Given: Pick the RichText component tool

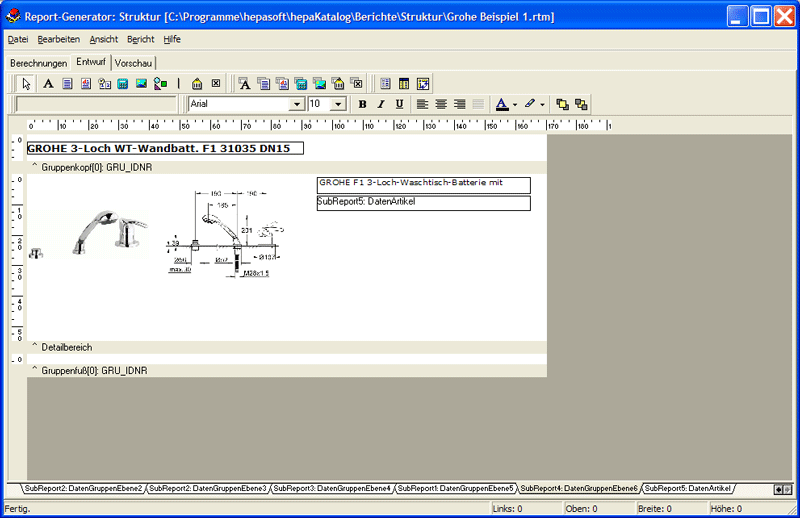Looking at the screenshot, I should point(86,84).
